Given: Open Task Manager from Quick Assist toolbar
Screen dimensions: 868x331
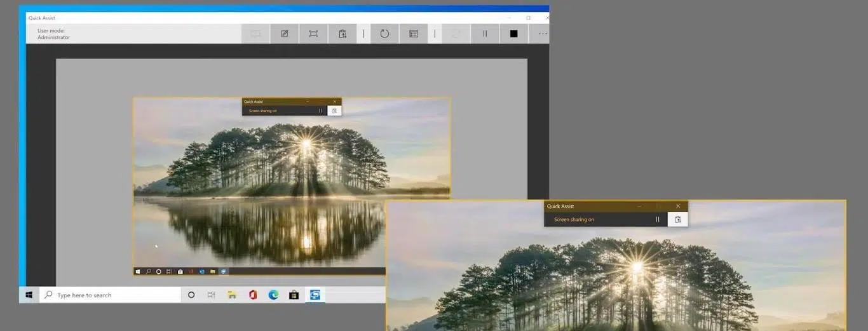Looking at the screenshot, I should [414, 34].
